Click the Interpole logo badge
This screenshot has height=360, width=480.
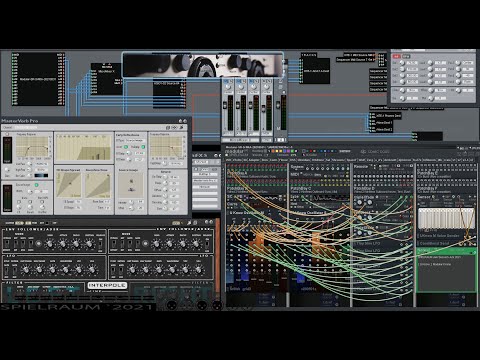[108, 285]
